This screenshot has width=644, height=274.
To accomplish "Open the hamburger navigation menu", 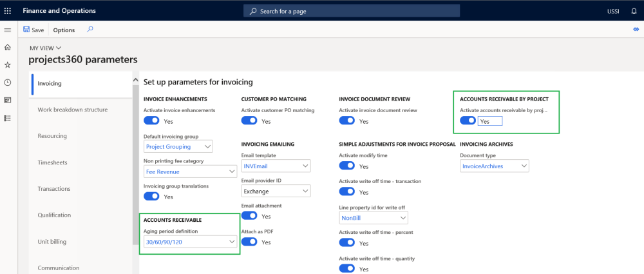I will (8, 30).
